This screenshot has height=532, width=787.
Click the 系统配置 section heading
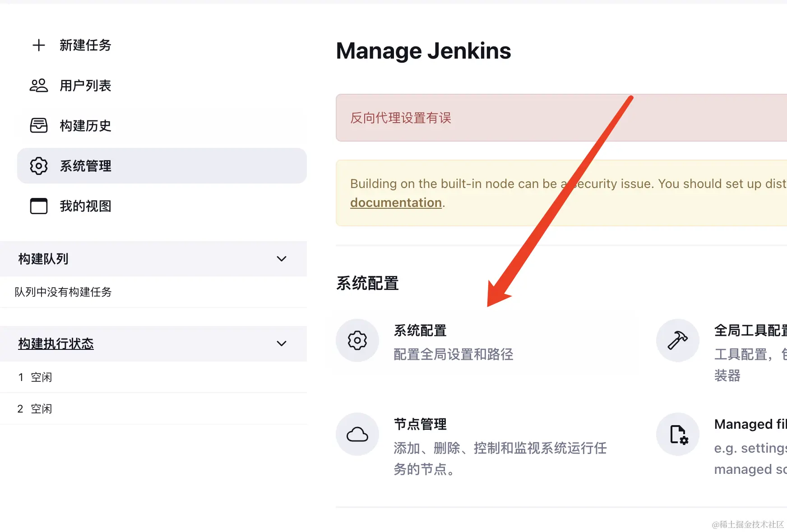367,283
